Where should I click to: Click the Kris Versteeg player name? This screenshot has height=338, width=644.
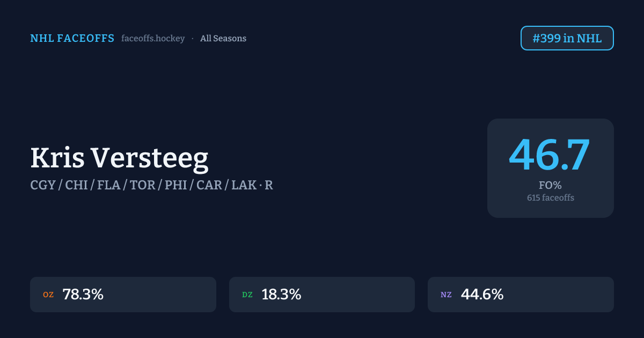pyautogui.click(x=119, y=158)
